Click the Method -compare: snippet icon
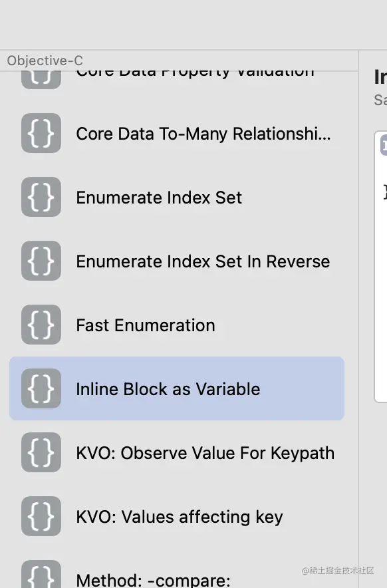 (x=41, y=574)
